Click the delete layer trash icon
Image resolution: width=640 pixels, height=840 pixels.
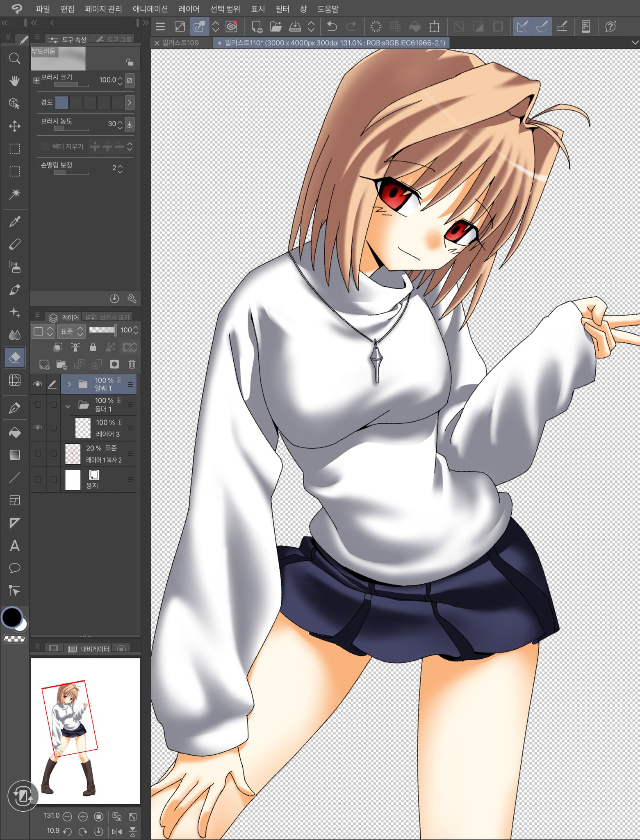coord(132,364)
